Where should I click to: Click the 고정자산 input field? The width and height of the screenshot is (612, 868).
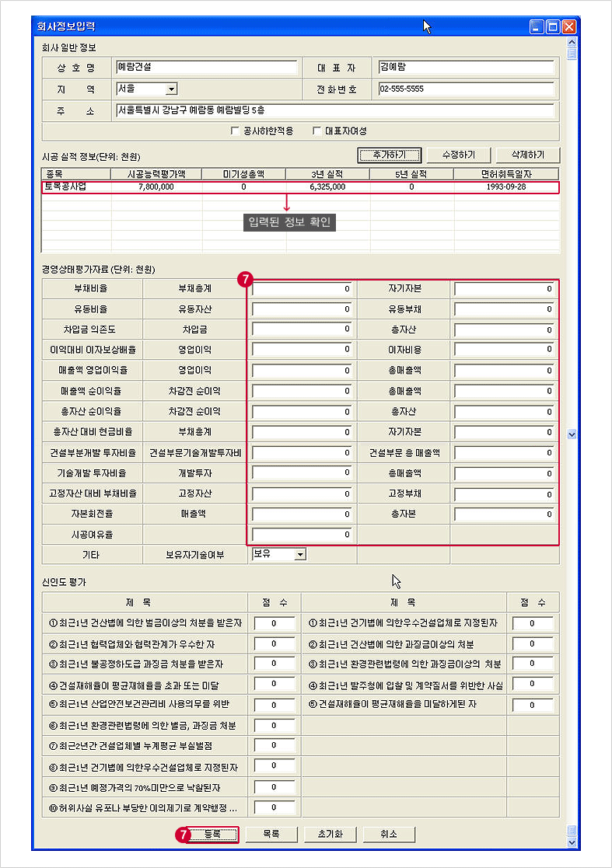[302, 493]
